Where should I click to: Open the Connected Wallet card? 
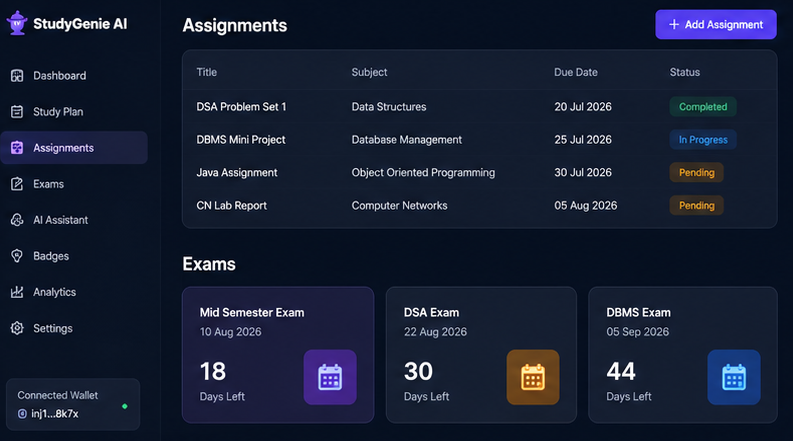click(73, 405)
